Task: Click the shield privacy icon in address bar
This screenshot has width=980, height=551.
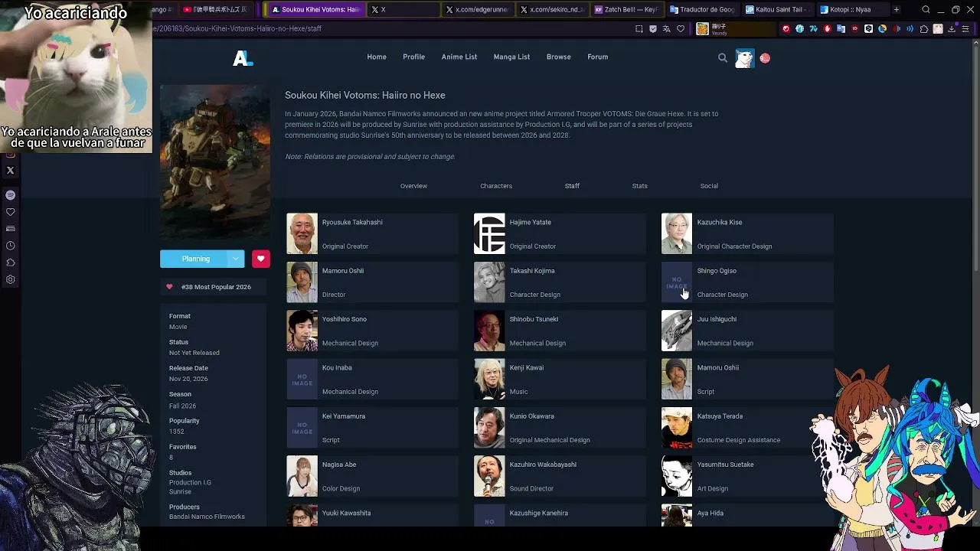Action: (653, 29)
